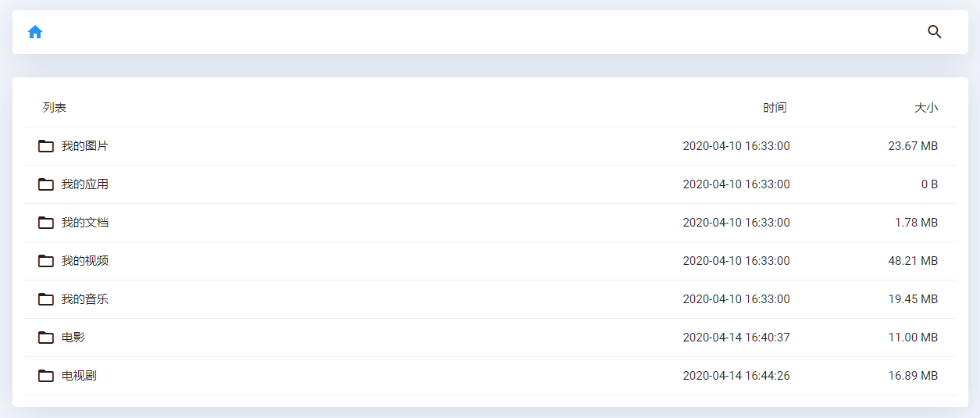The width and height of the screenshot is (980, 418).
Task: Open the 我的视频 folder link
Action: 84,261
